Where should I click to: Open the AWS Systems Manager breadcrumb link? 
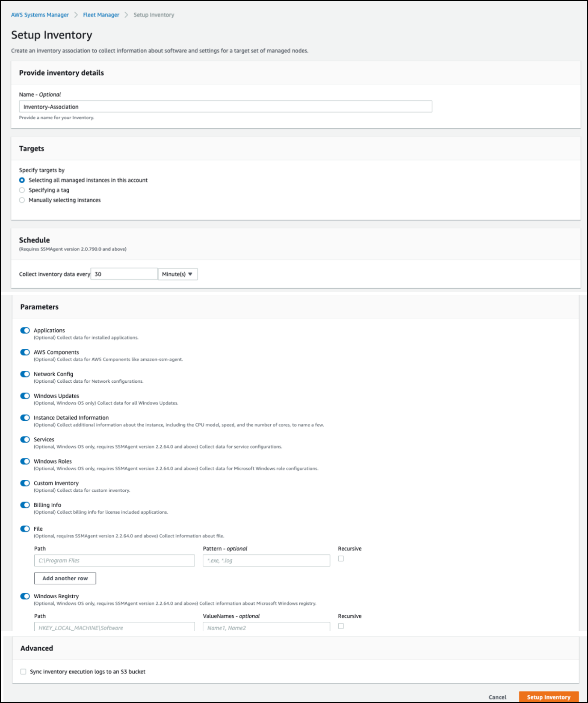(x=40, y=15)
